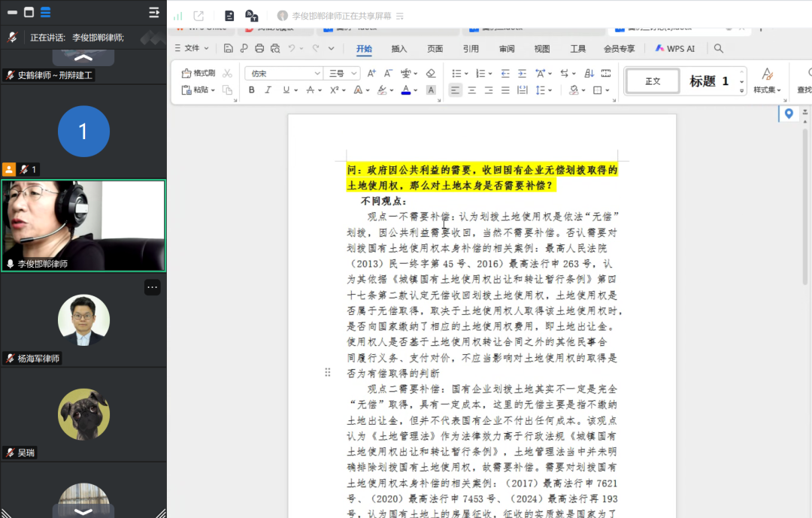This screenshot has width=812, height=518.
Task: Toggle Strikethrough formatting
Action: pyautogui.click(x=311, y=90)
